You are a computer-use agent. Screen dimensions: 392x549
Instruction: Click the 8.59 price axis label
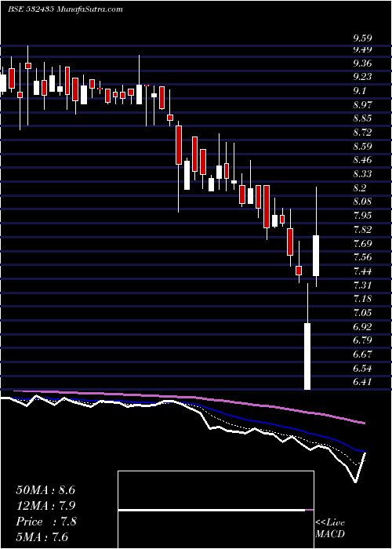pyautogui.click(x=362, y=147)
